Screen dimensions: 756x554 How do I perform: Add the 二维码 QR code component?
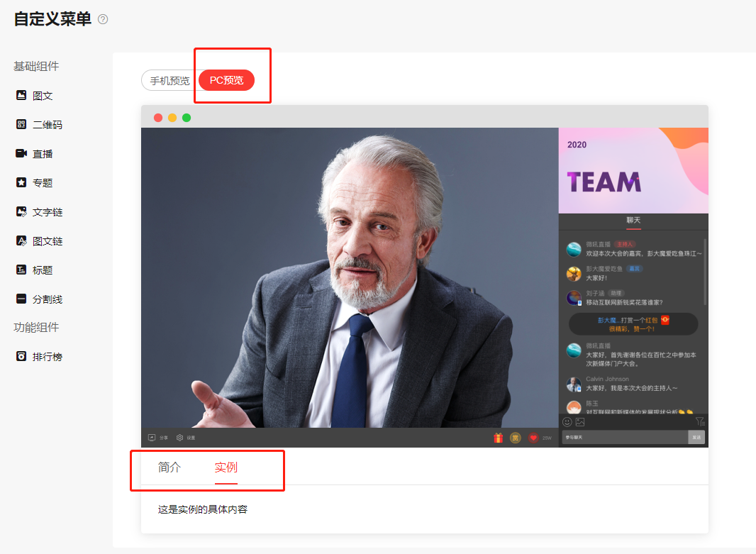[39, 124]
